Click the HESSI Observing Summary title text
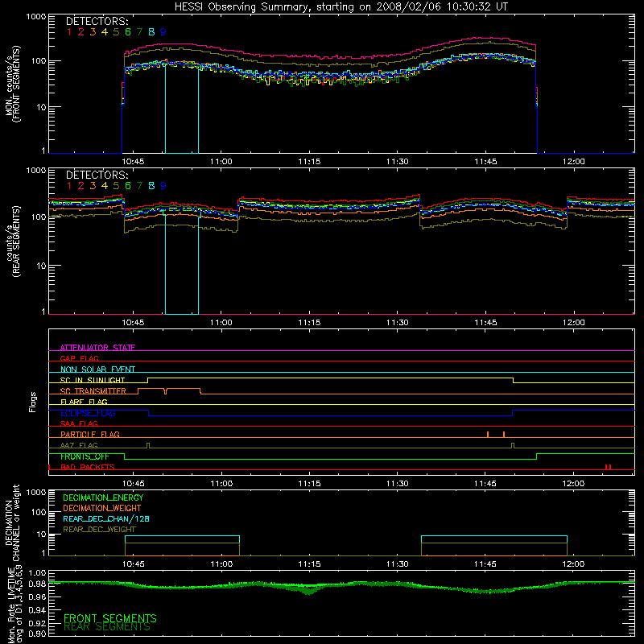 coord(341,7)
